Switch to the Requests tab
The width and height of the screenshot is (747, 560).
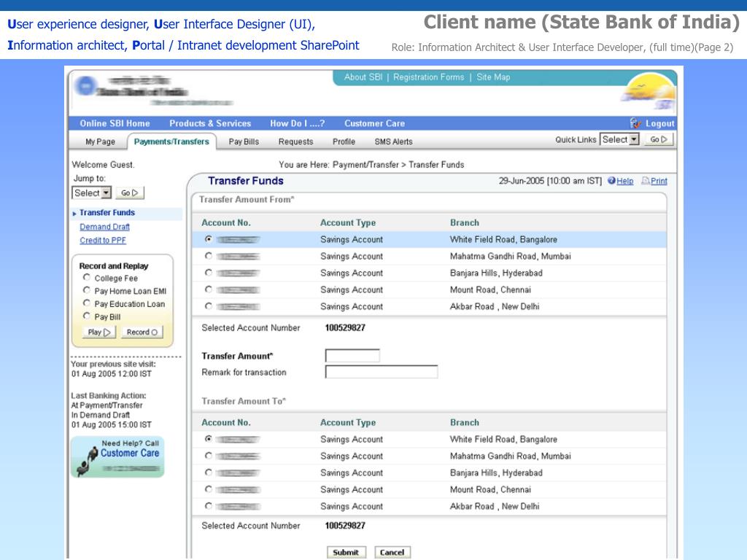(x=296, y=141)
